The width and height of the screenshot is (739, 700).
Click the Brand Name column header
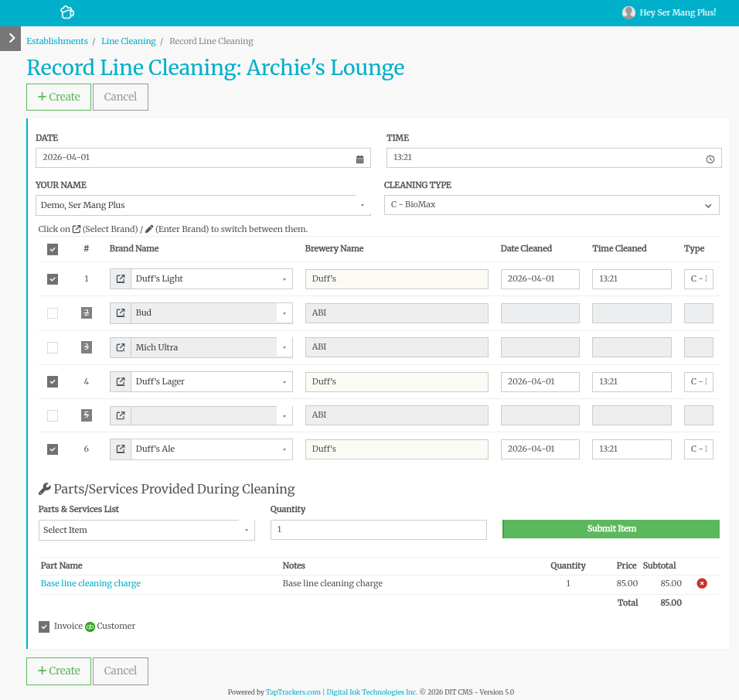coord(134,248)
